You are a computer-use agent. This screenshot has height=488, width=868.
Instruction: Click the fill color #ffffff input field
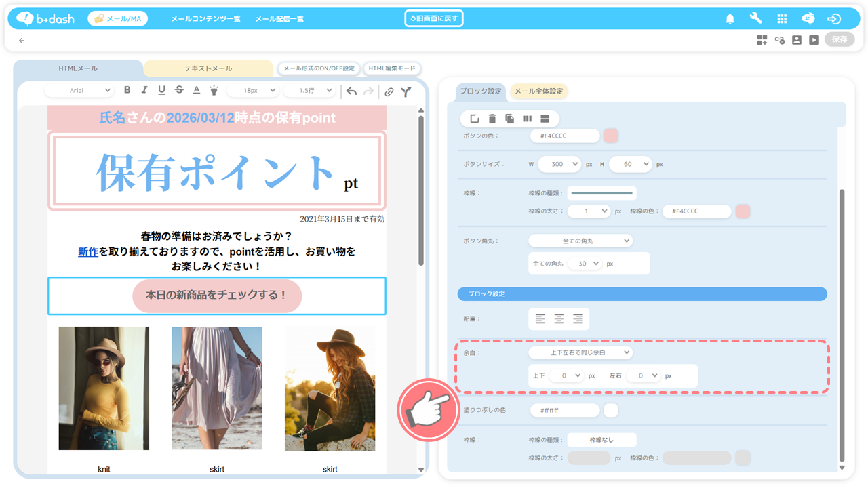[565, 410]
